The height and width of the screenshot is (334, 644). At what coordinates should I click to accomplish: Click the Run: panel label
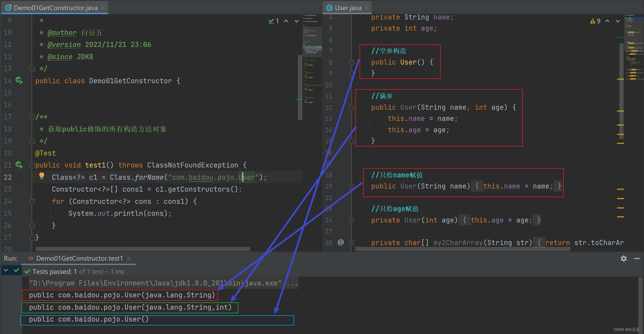coord(11,258)
